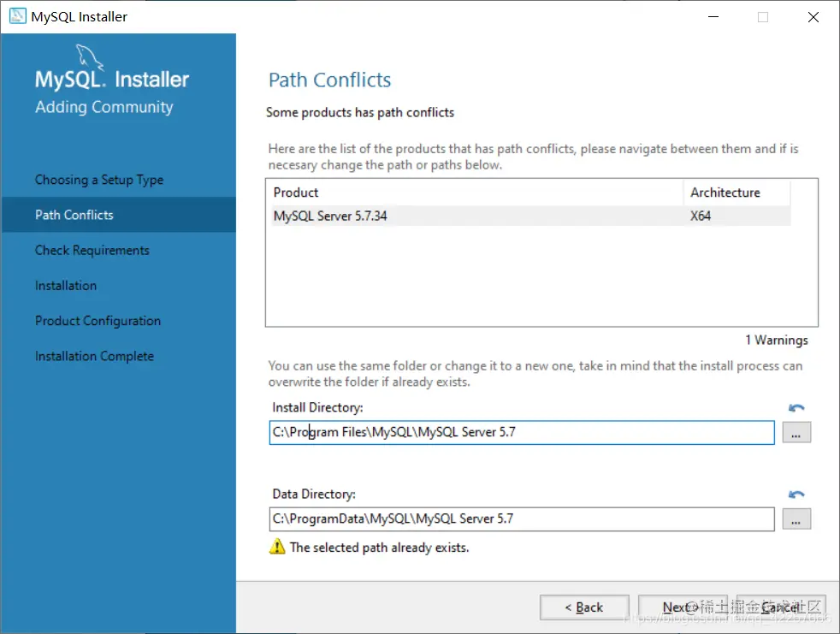Go back with the Back button
Viewport: 840px width, 634px height.
[x=584, y=607]
